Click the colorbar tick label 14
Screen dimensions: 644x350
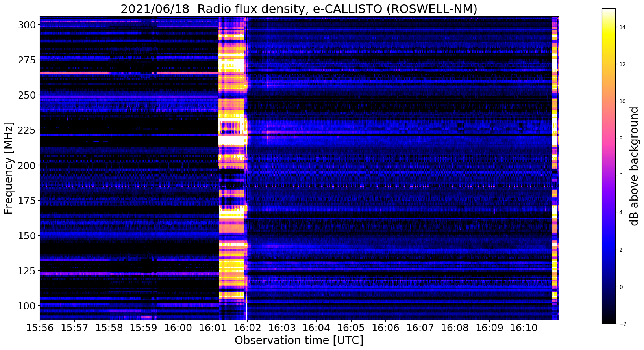[622, 27]
